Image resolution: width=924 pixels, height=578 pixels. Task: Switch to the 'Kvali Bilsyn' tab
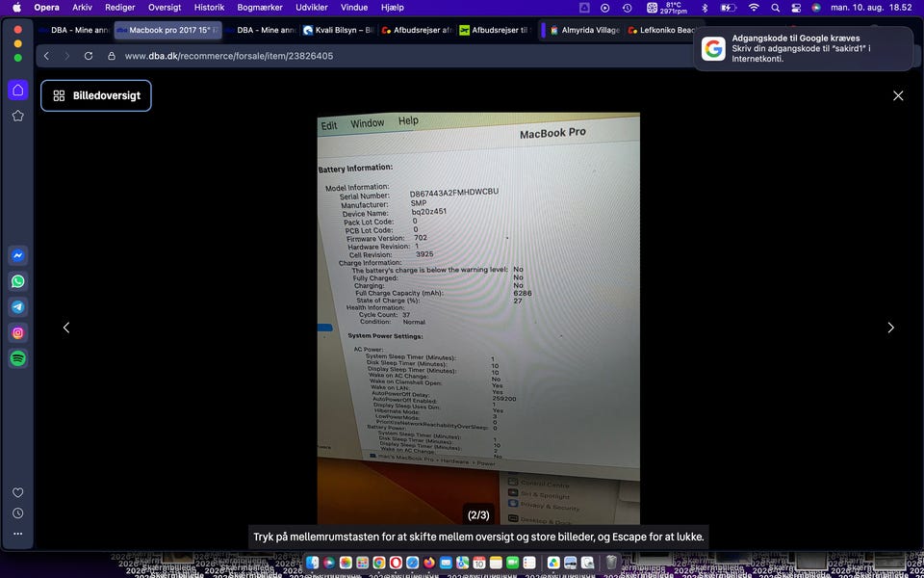[x=338, y=30]
